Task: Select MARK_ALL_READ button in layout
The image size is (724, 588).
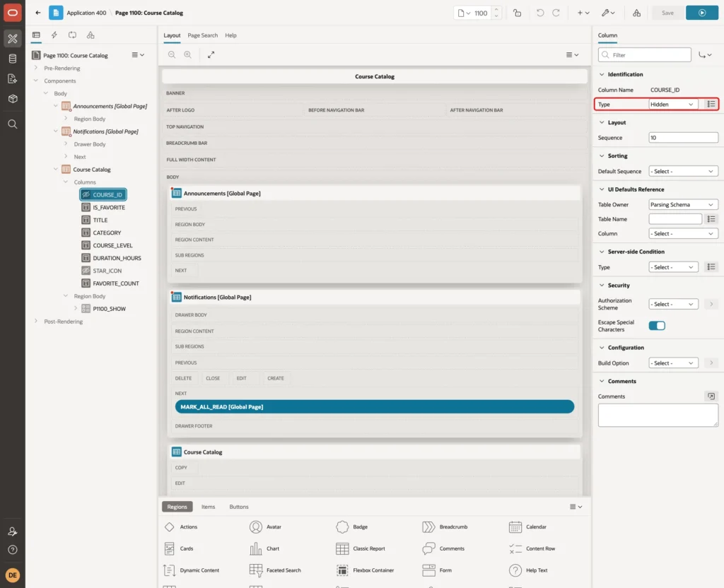Action: click(x=375, y=406)
